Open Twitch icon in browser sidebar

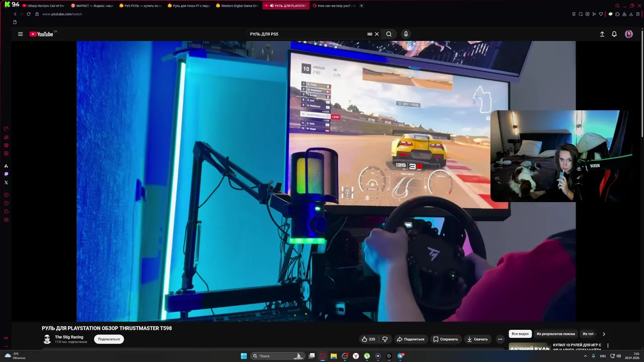coord(6,174)
